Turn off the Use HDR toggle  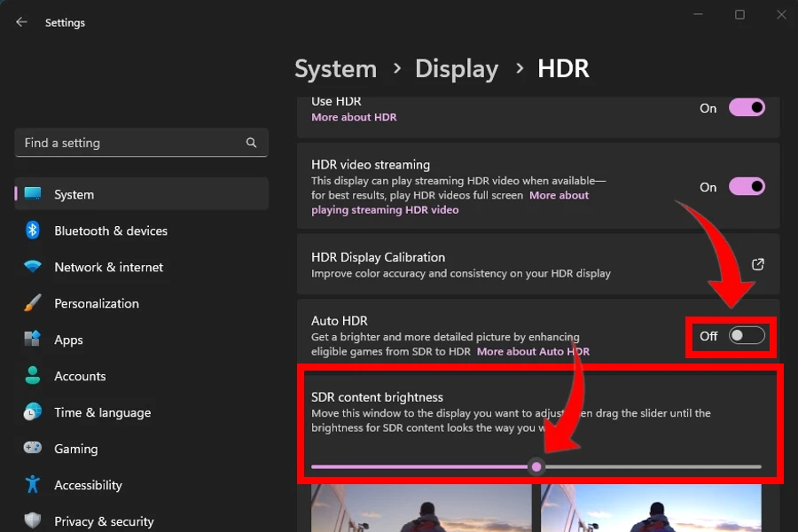point(747,107)
